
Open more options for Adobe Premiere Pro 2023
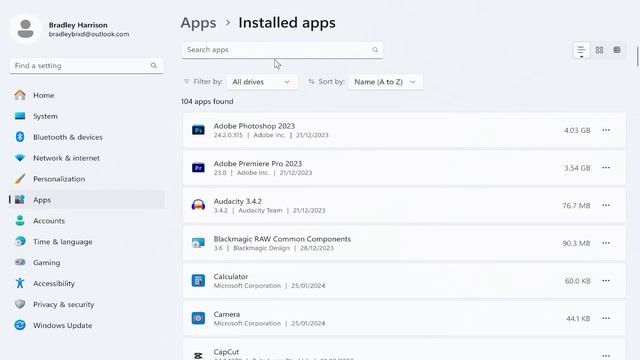pos(606,168)
